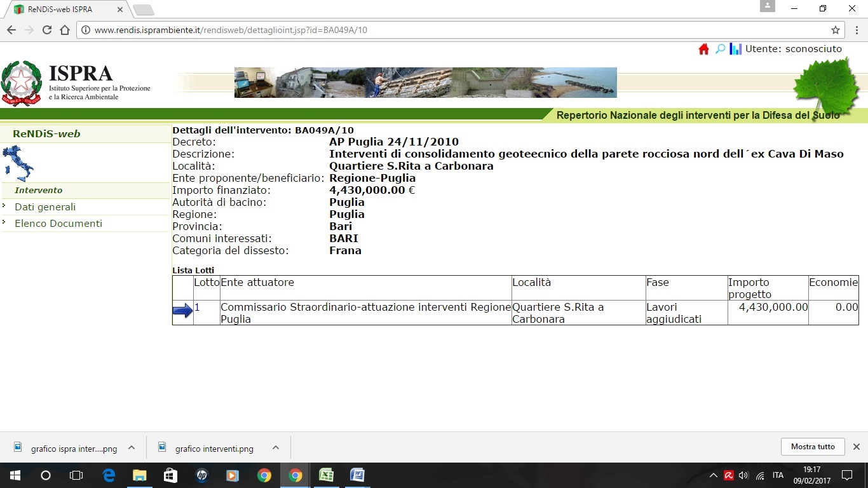Click Commissario Straordinario ente attuatore cell
This screenshot has width=868, height=488.
[x=366, y=313]
